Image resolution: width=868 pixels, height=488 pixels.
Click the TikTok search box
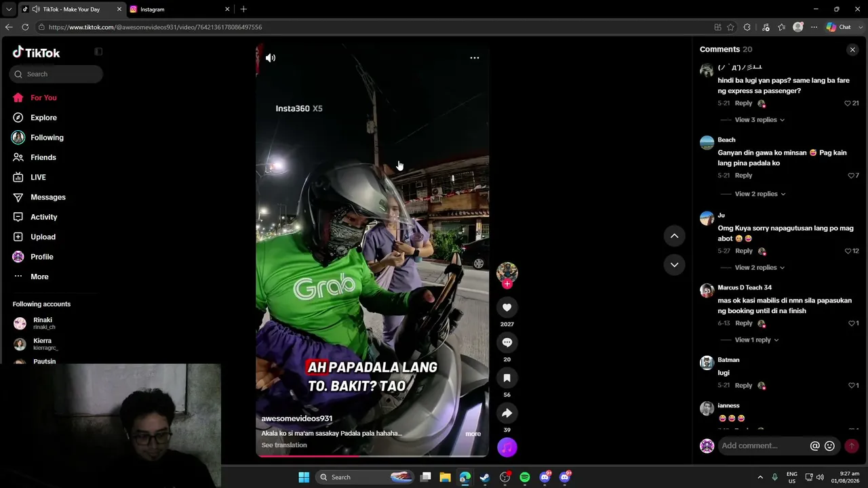pyautogui.click(x=56, y=74)
